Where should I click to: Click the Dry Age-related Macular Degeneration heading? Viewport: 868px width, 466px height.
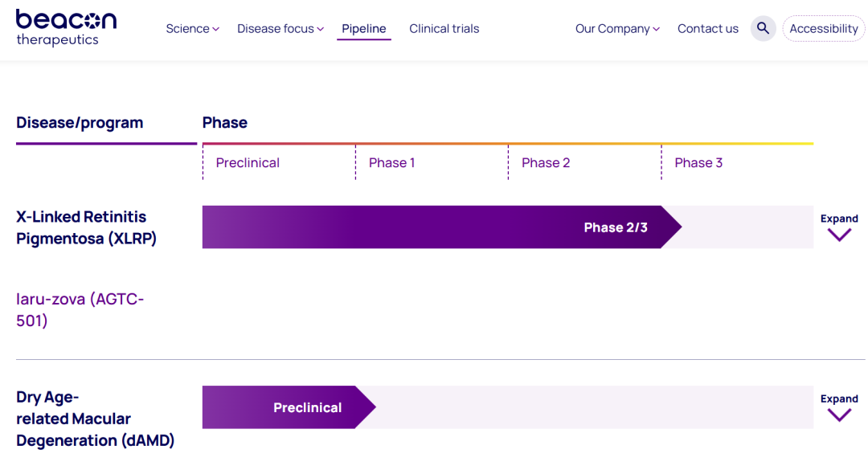pos(95,419)
